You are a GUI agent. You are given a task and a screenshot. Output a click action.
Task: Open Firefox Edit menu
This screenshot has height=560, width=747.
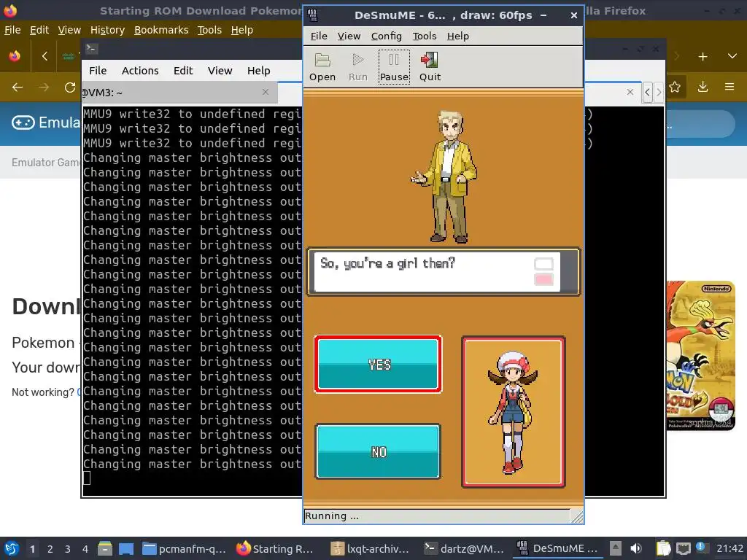pyautogui.click(x=39, y=30)
